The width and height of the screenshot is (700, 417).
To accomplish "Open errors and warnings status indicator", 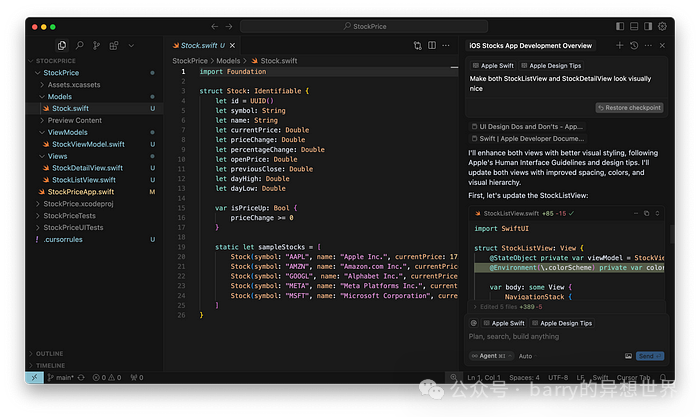I will (x=107, y=378).
